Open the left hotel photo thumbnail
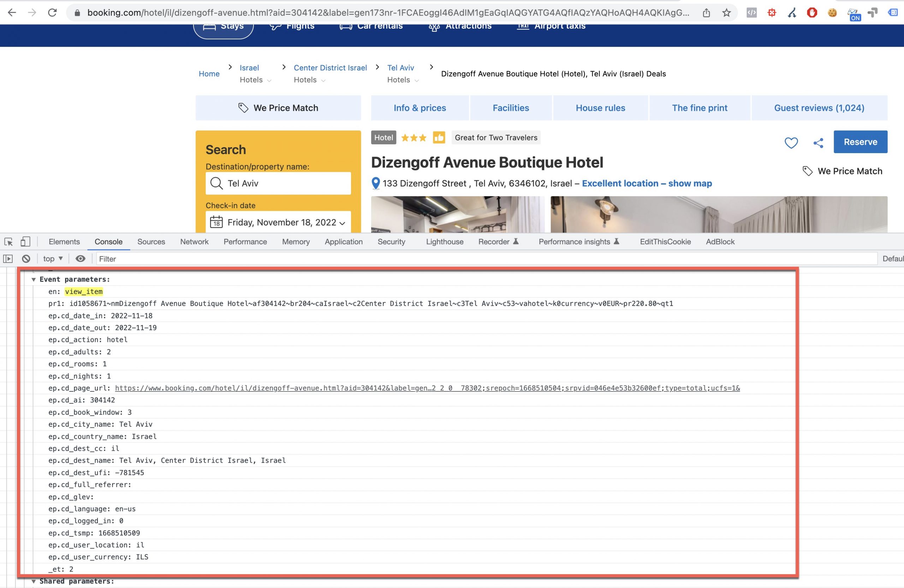The width and height of the screenshot is (904, 588). 458,215
